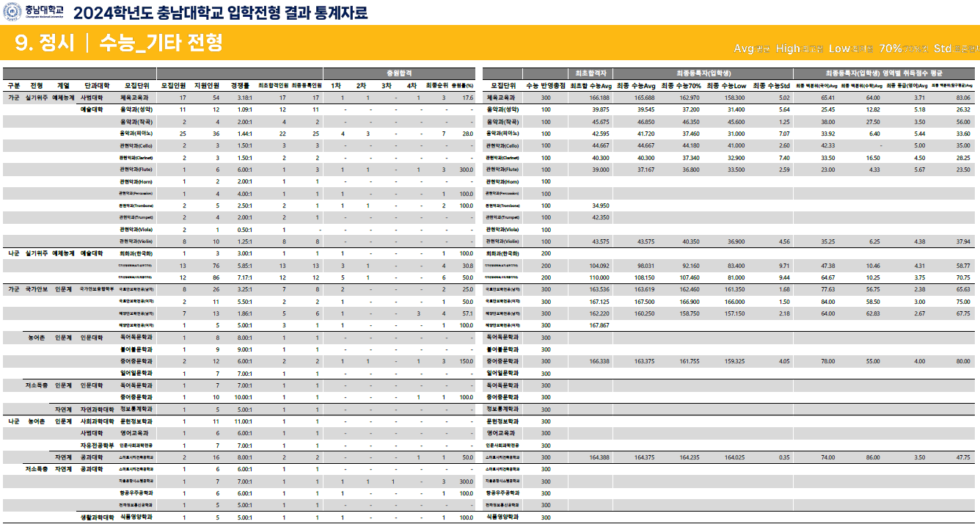Click the competition ratio '7.17:1' cell

pyautogui.click(x=245, y=277)
